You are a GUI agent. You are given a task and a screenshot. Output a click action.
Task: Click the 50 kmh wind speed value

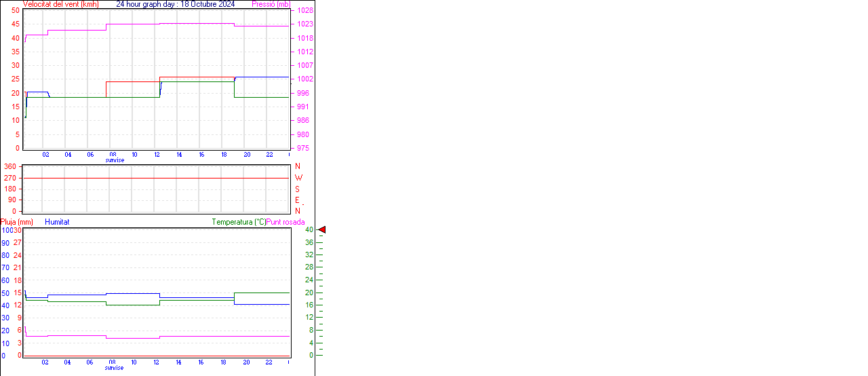click(16, 10)
